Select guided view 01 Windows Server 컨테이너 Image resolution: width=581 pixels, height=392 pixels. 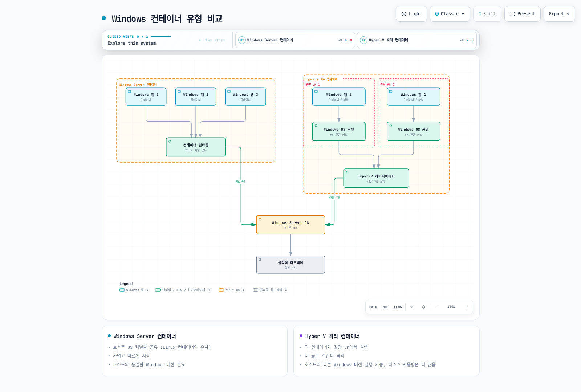click(295, 40)
